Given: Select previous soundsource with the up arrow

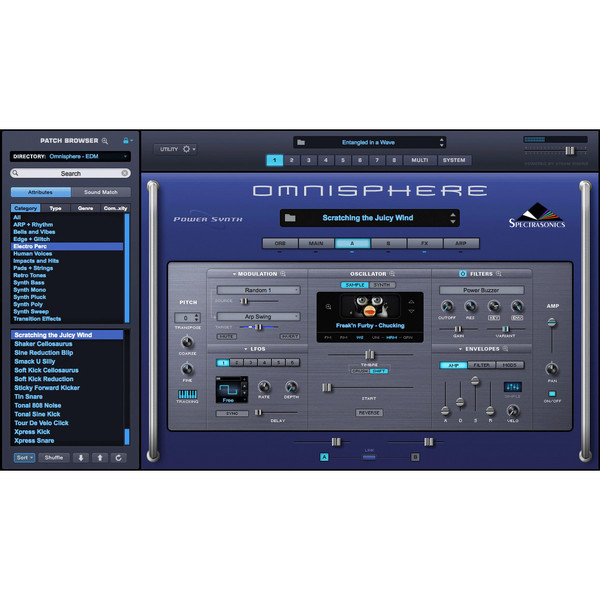Looking at the screenshot, I should tap(411, 302).
